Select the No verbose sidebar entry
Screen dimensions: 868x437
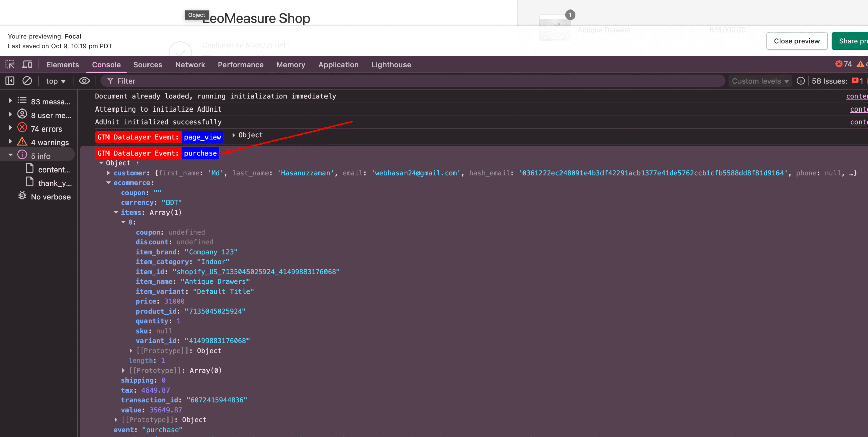click(x=50, y=197)
